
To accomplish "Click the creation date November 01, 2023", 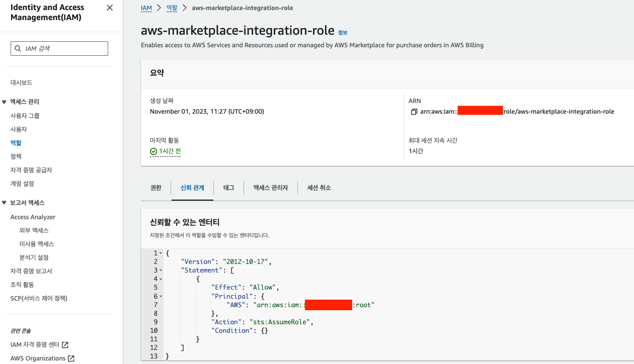I will [x=207, y=111].
